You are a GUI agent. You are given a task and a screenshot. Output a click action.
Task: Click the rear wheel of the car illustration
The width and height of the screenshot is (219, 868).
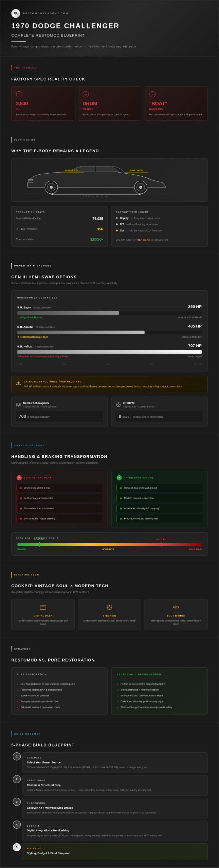point(141,187)
